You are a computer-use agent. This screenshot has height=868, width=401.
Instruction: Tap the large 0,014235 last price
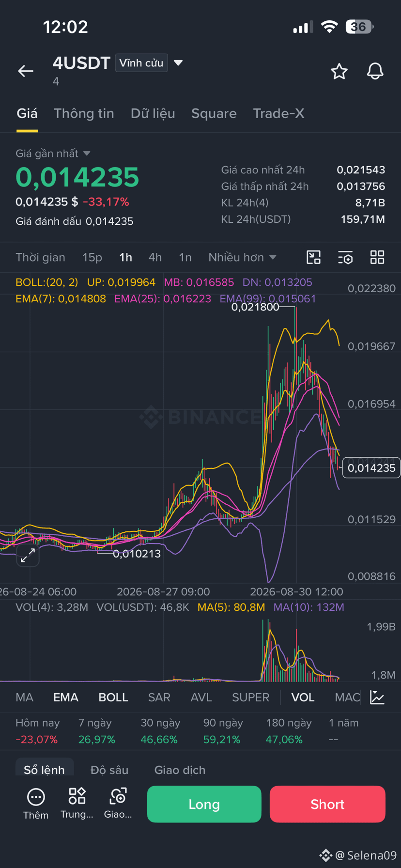pyautogui.click(x=77, y=177)
